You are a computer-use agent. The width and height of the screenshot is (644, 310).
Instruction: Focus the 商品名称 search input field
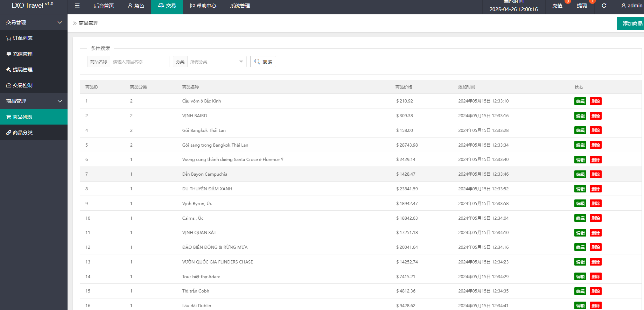point(139,62)
